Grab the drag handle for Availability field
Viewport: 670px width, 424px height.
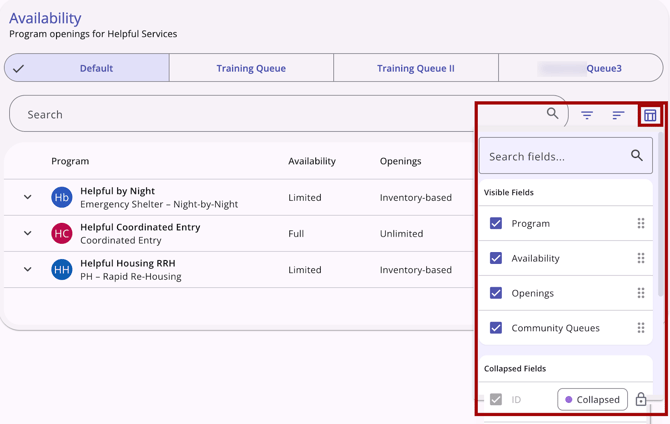641,258
